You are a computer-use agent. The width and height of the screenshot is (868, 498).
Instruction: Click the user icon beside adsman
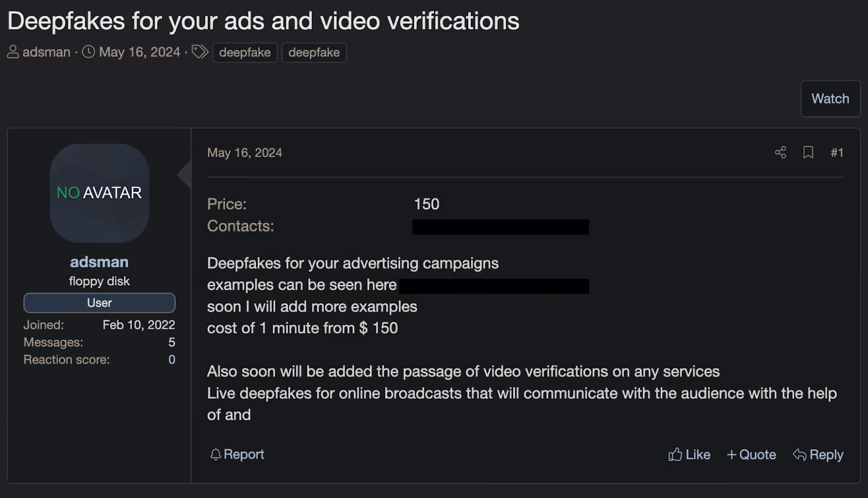13,52
